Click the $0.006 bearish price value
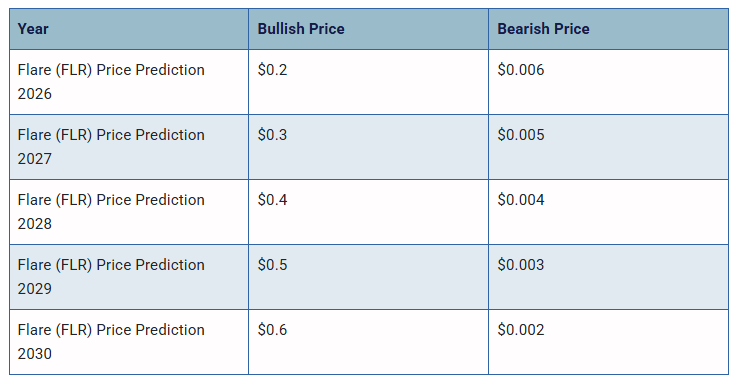 (521, 70)
